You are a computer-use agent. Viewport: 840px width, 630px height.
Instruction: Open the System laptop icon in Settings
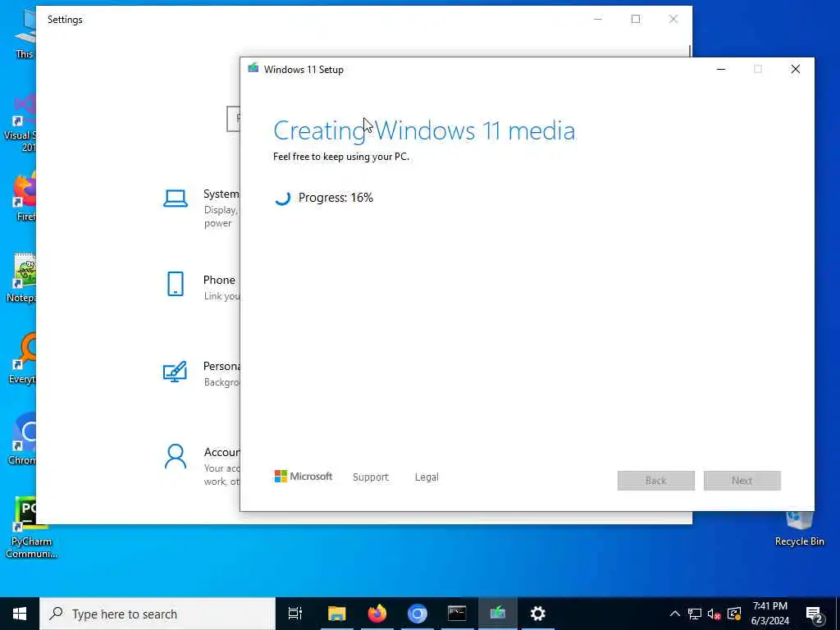coord(176,199)
